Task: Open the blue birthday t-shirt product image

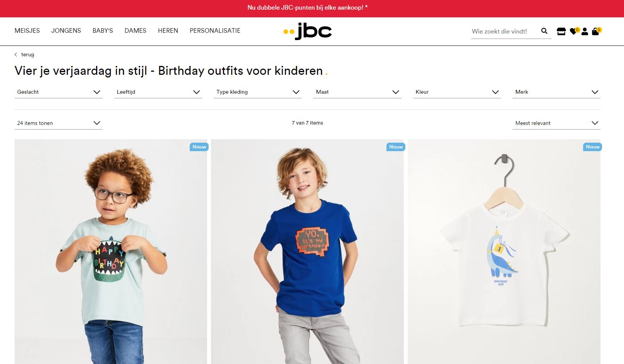Action: point(307,251)
